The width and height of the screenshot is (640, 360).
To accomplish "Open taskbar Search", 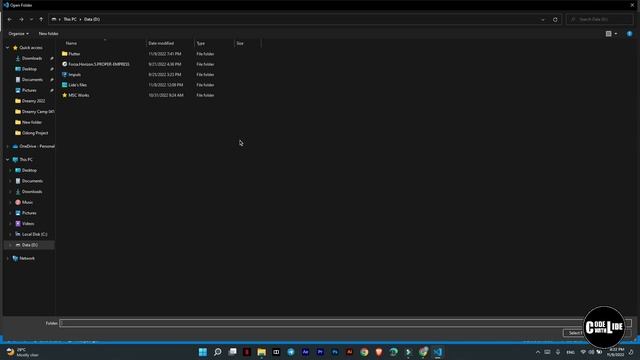I will [x=218, y=352].
